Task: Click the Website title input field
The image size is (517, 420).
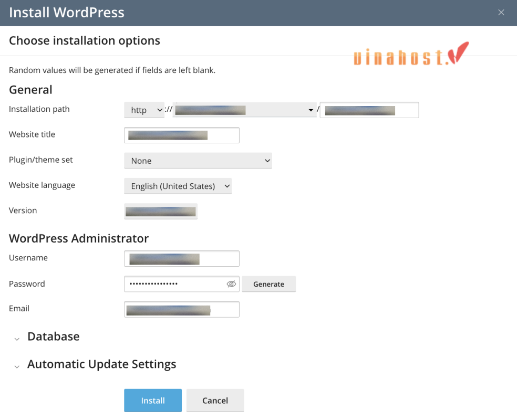Action: click(182, 135)
